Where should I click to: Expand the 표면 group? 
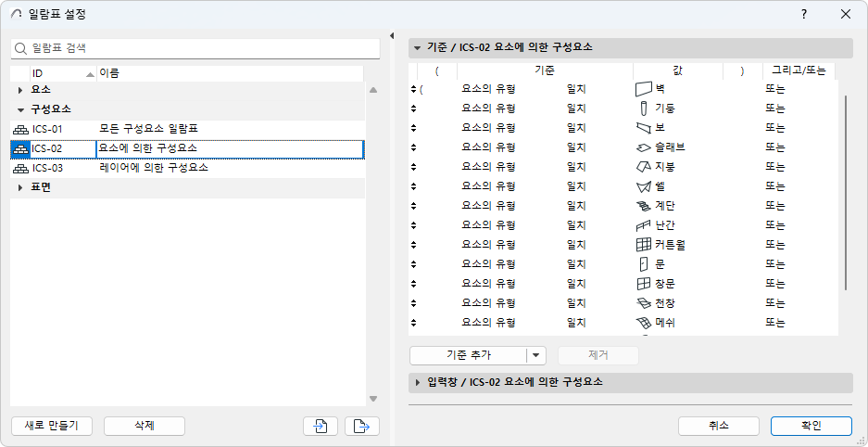pos(21,187)
